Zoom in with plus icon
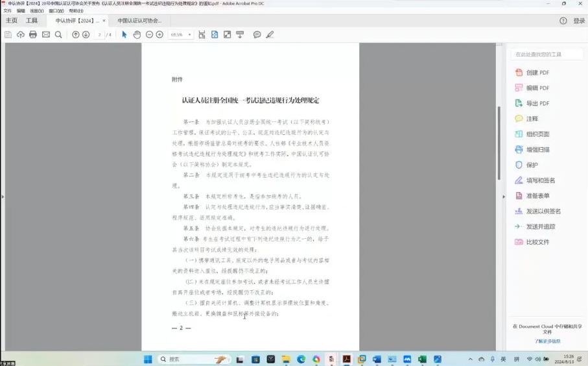The height and width of the screenshot is (366, 588). coord(159,34)
